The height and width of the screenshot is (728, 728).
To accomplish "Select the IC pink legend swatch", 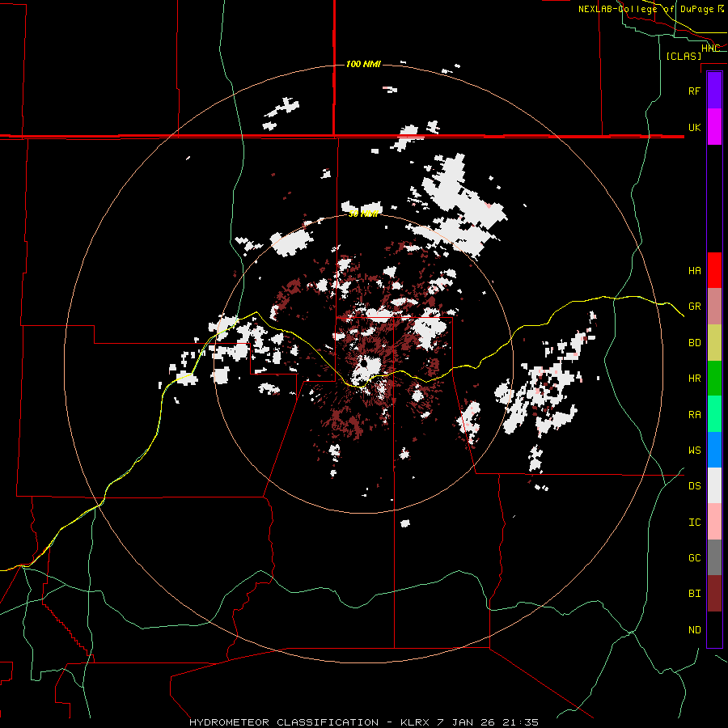I will 714,522.
